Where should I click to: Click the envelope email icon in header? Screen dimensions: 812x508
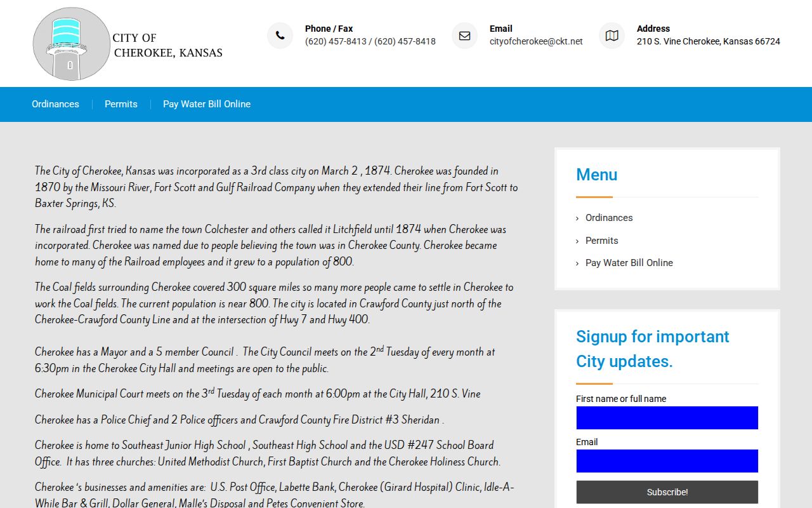(464, 36)
